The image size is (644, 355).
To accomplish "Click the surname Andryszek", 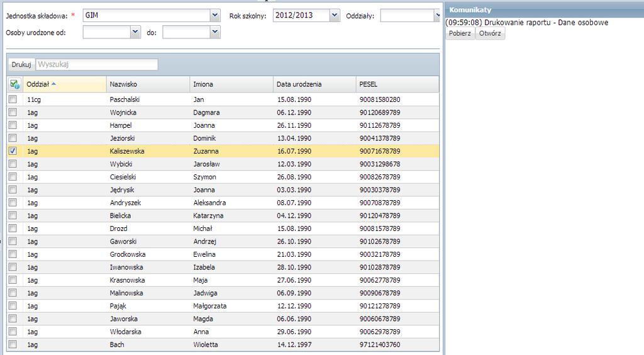I will tap(125, 203).
